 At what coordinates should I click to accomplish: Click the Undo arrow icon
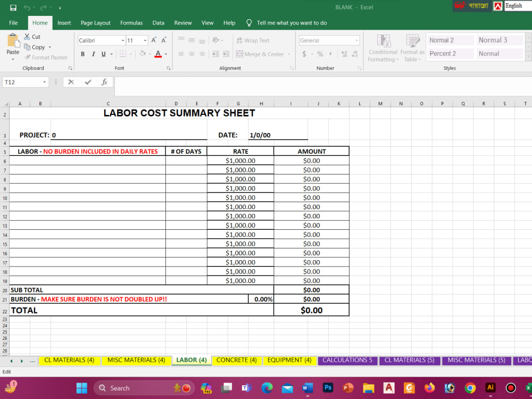(27, 7)
